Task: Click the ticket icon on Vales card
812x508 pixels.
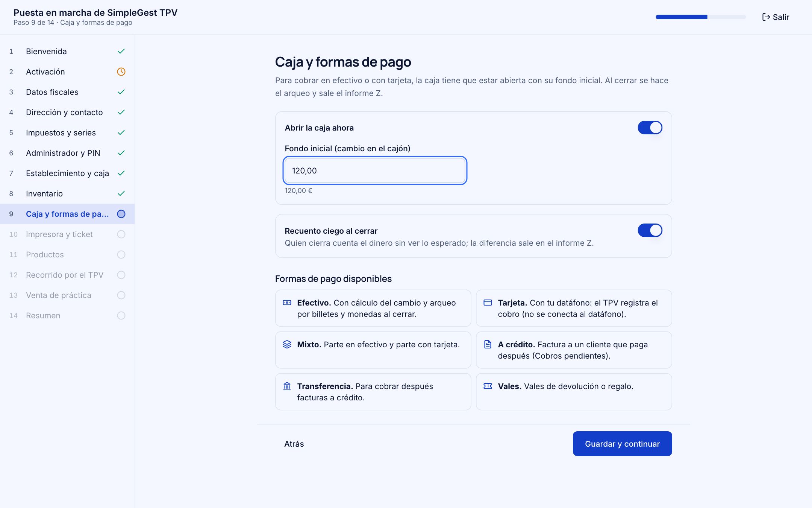Action: pyautogui.click(x=488, y=386)
